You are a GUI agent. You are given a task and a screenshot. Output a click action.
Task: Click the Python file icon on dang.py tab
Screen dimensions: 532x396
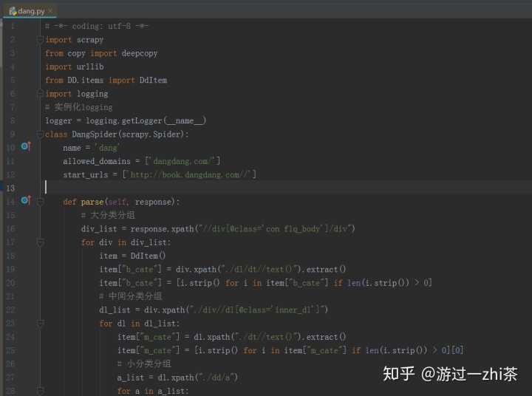pos(13,11)
